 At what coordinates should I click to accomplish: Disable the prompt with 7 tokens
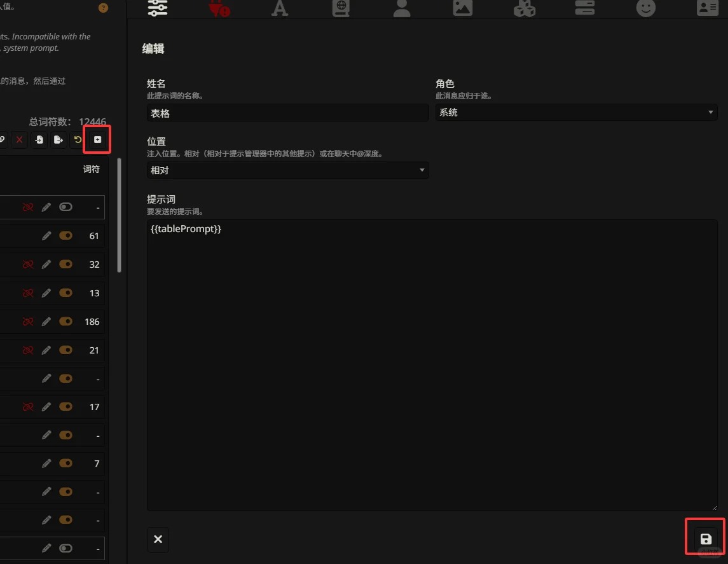click(65, 464)
